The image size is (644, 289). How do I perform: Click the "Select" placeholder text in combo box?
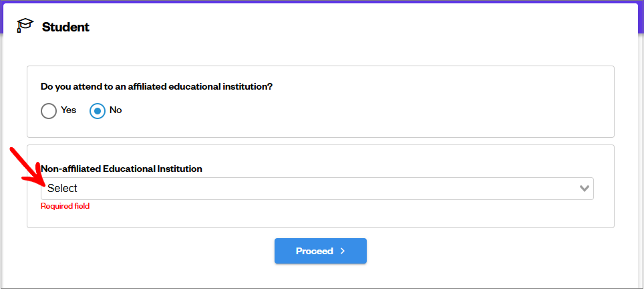point(62,188)
